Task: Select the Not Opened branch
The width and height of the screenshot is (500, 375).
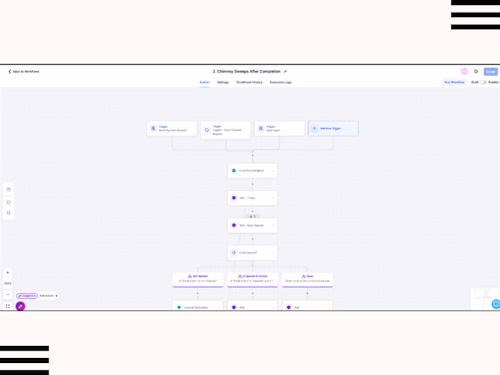Action: pos(198,279)
